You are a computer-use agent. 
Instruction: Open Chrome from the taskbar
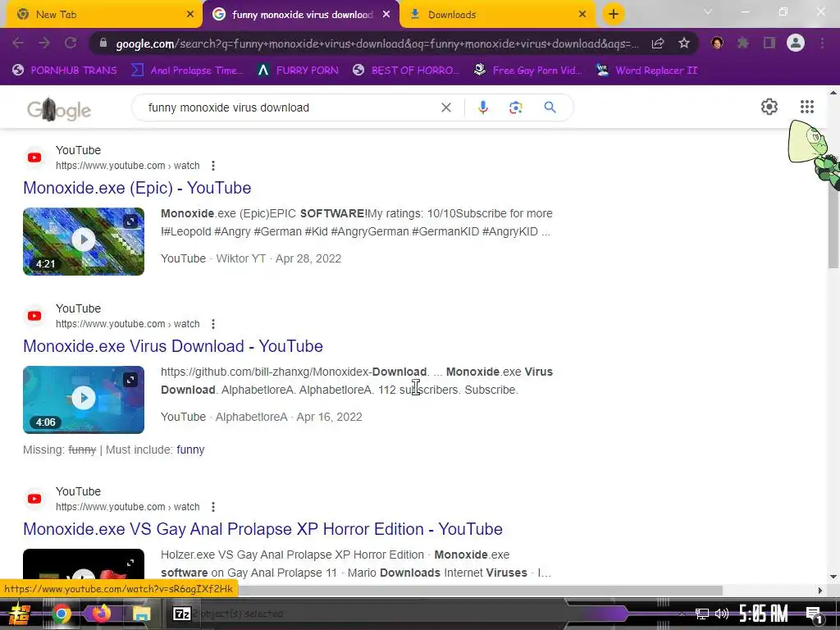pos(61,614)
